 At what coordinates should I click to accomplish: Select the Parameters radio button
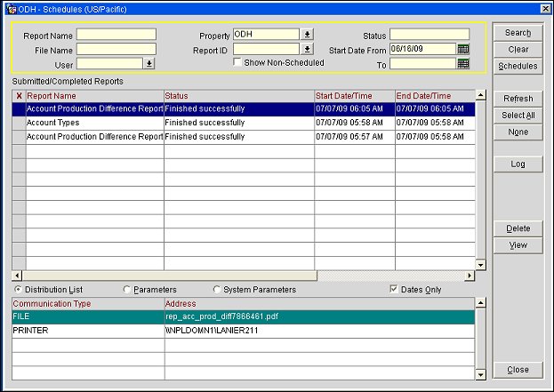(x=127, y=290)
